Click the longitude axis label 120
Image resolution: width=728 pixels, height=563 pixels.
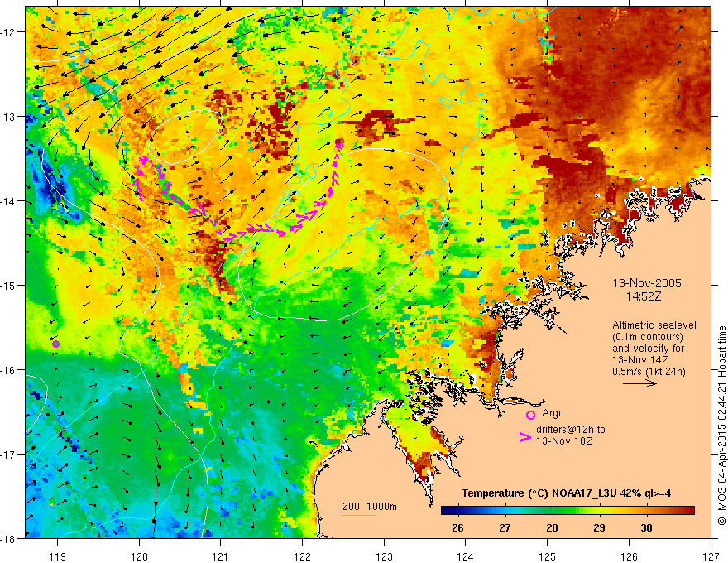pos(139,556)
